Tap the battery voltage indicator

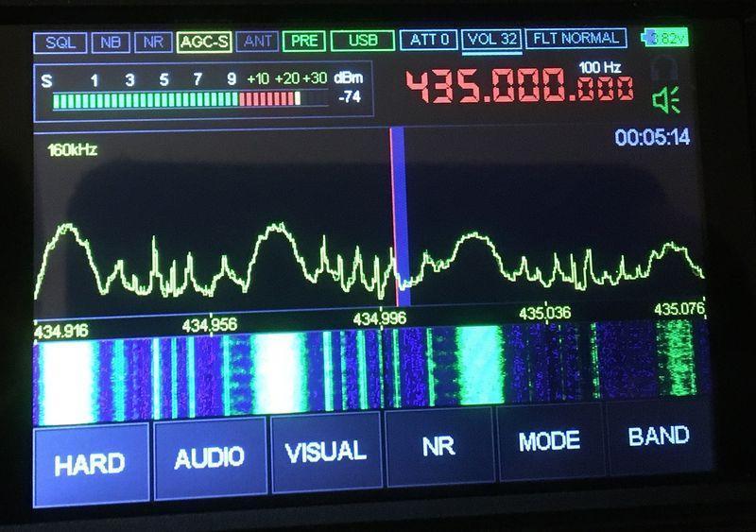coord(665,39)
